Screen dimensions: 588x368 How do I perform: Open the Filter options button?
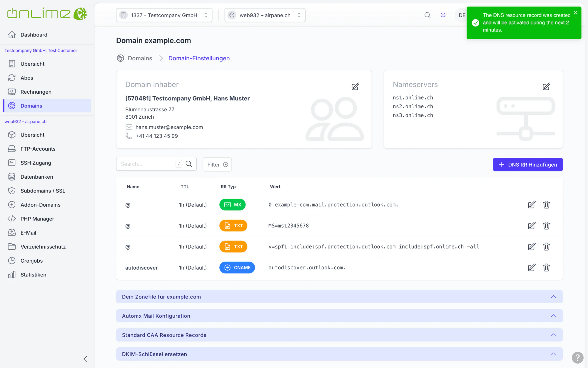pyautogui.click(x=217, y=164)
